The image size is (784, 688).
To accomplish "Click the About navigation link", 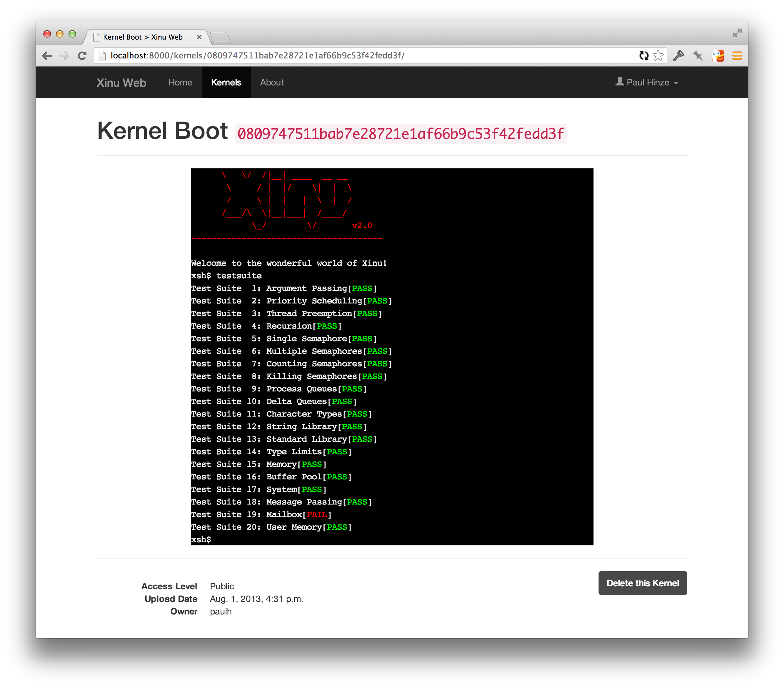I will click(x=272, y=83).
